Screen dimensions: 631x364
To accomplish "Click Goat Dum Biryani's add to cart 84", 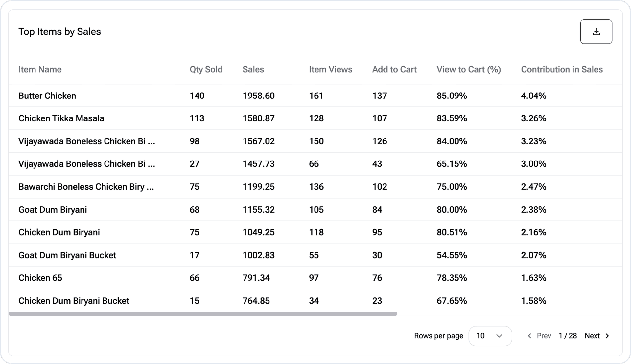I will click(x=377, y=209).
